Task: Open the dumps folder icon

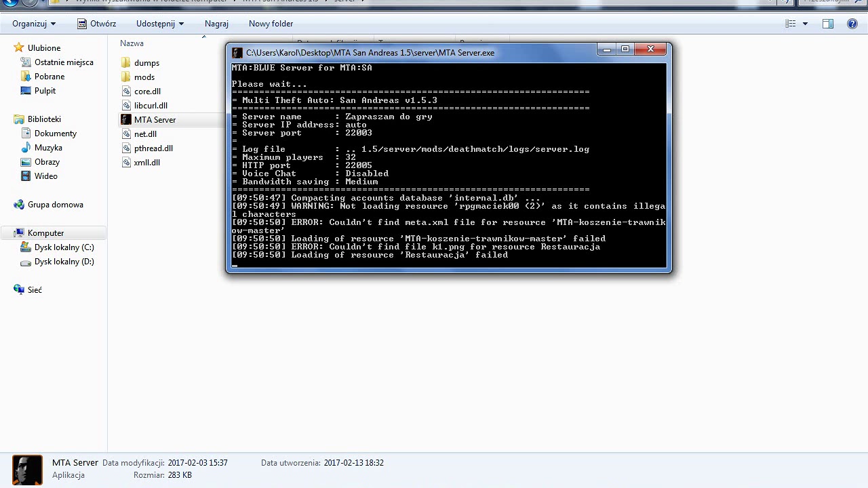Action: pos(126,62)
